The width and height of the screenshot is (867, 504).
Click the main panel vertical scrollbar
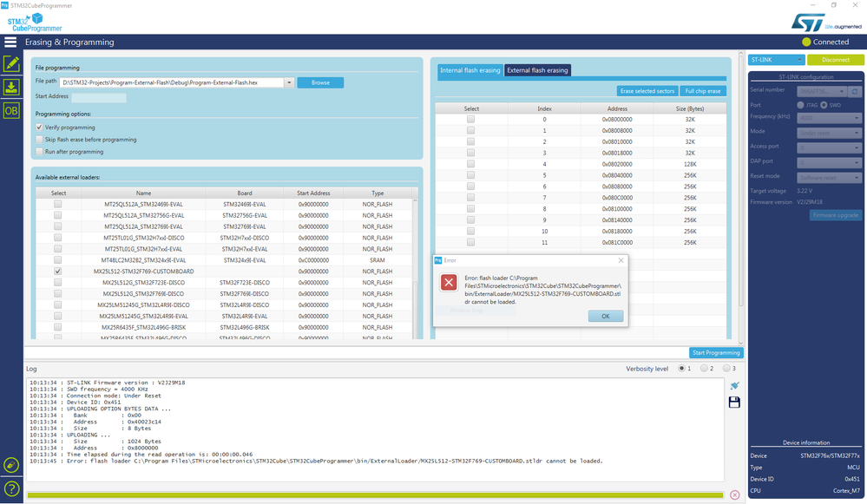[x=741, y=181]
